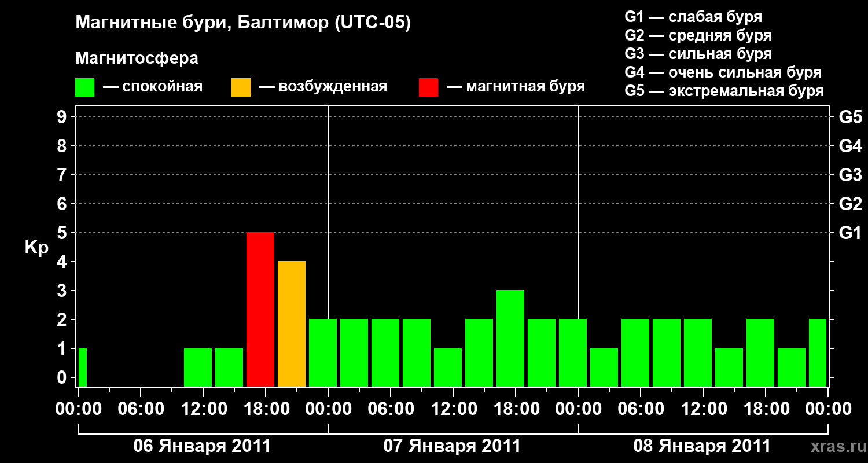Click 'G3 — сильная буря' text
This screenshot has height=463, width=868.
click(x=698, y=54)
